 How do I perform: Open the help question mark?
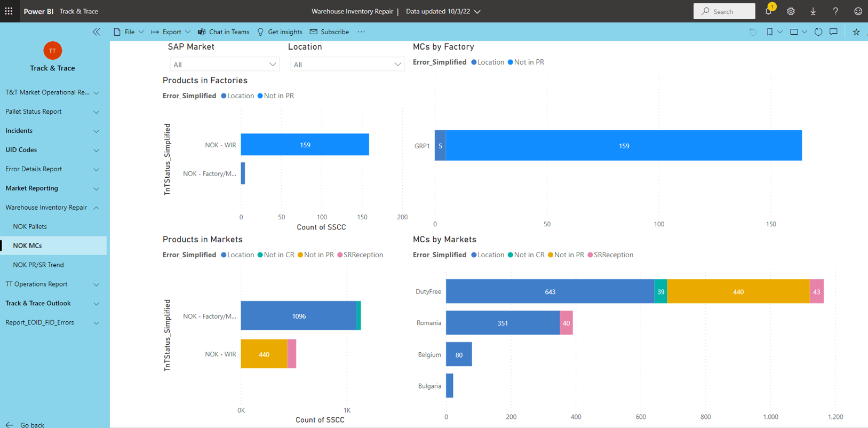[835, 11]
